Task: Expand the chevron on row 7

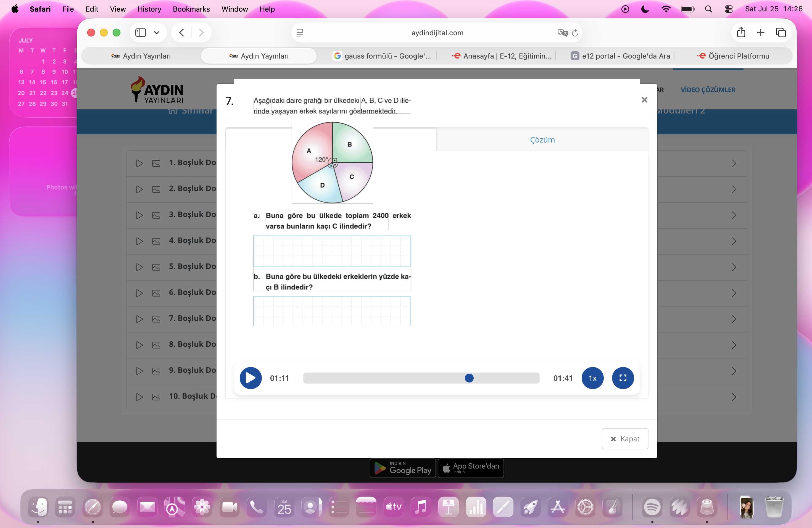Action: 734,319
